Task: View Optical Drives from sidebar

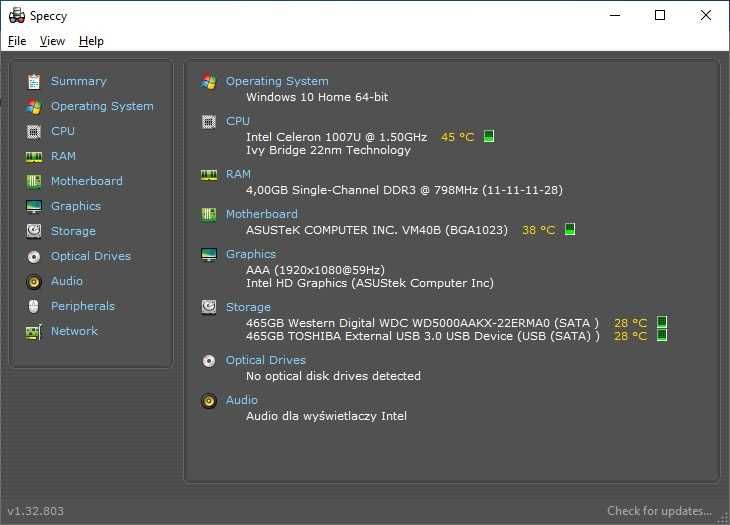Action: 91,256
